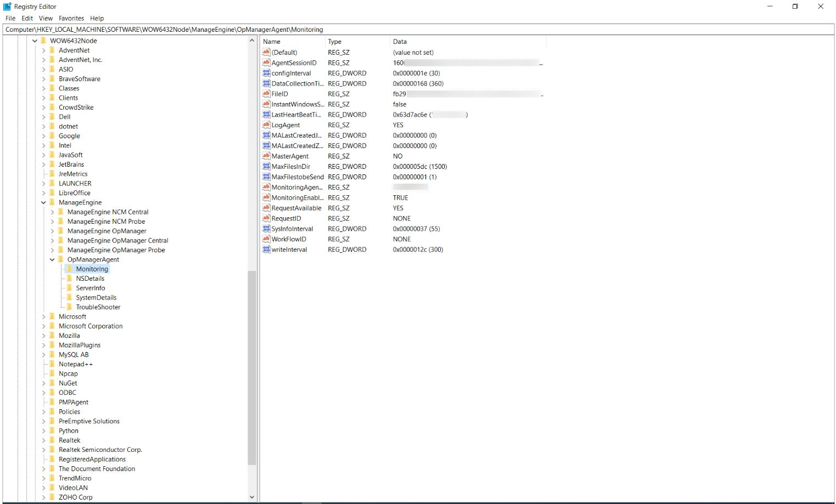The width and height of the screenshot is (836, 504).
Task: Click the ab icon beside MasterAgent
Action: [266, 156]
